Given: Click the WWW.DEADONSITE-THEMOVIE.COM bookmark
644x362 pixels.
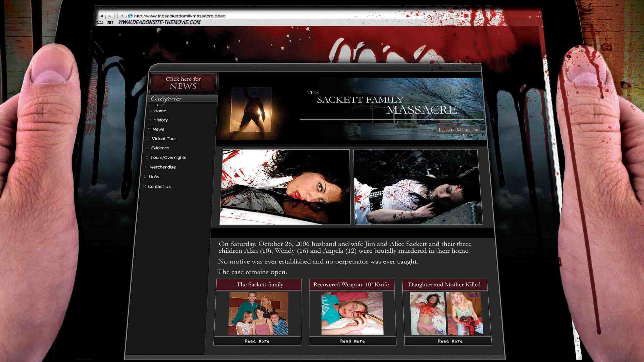Looking at the screenshot, I should (x=159, y=23).
